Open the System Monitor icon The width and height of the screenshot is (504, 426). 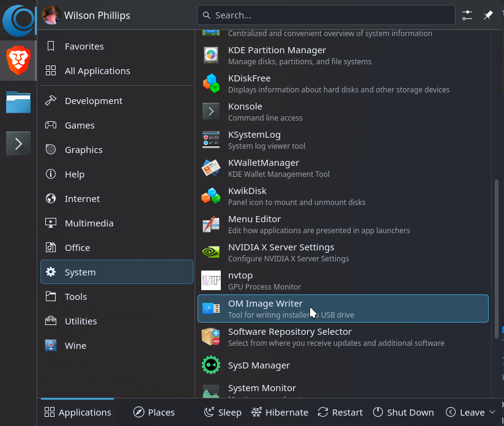point(211,391)
